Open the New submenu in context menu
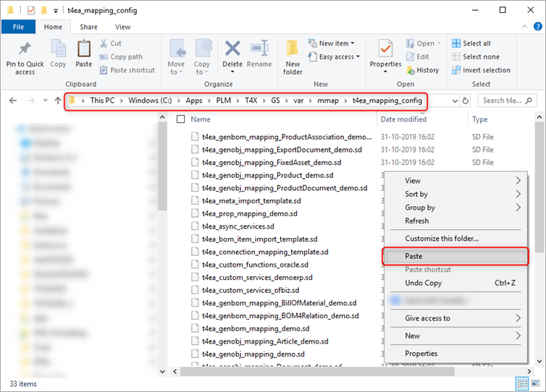Viewport: 546px width, 392px height. pyautogui.click(x=455, y=336)
